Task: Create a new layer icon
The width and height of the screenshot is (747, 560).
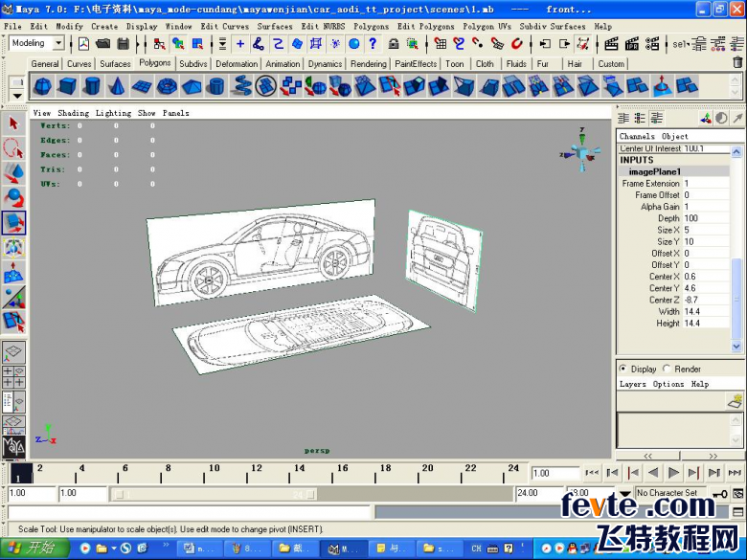Action: pos(736,401)
